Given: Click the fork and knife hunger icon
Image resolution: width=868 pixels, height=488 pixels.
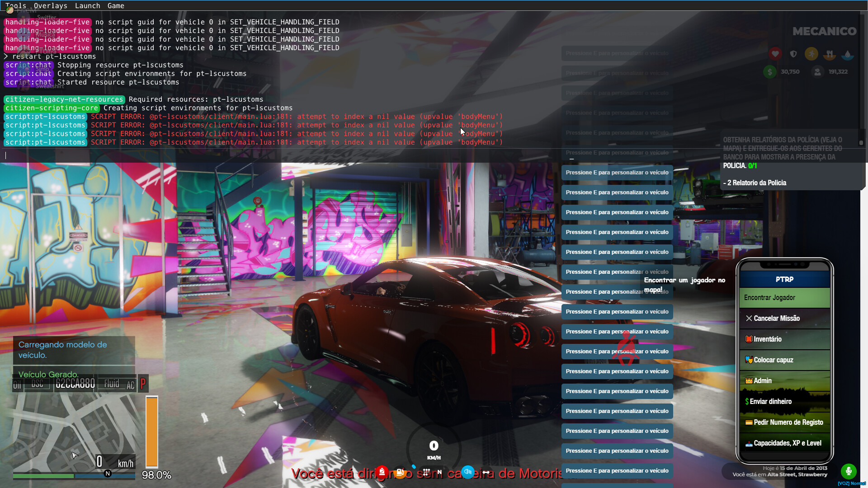Looking at the screenshot, I should click(x=829, y=54).
